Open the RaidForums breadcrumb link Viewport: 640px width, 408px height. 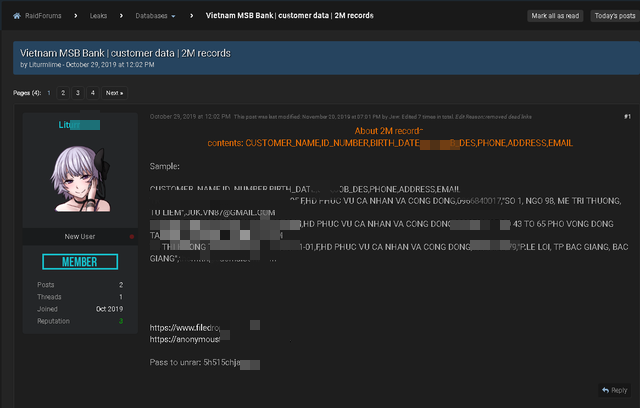tap(45, 16)
